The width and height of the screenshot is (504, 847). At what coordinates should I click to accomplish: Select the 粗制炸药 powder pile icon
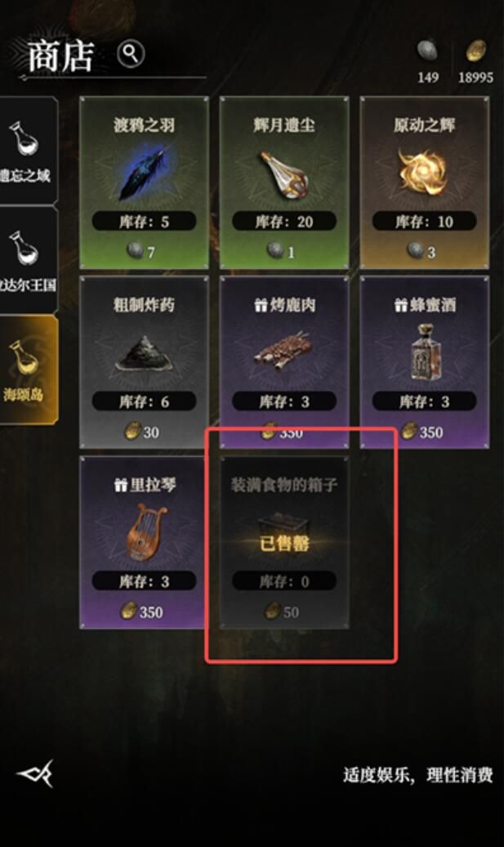pyautogui.click(x=144, y=354)
